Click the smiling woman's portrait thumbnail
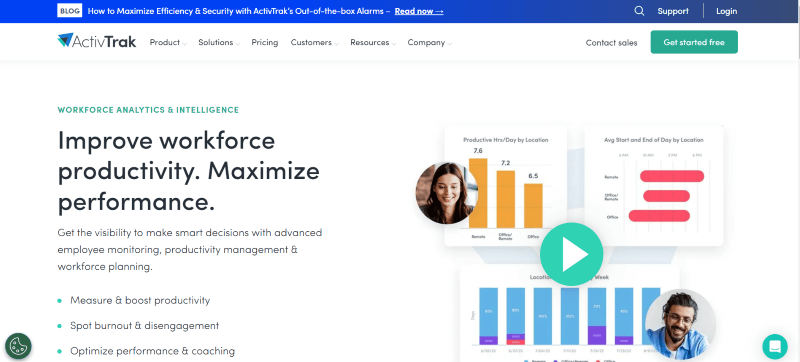The height and width of the screenshot is (362, 800). click(x=446, y=193)
